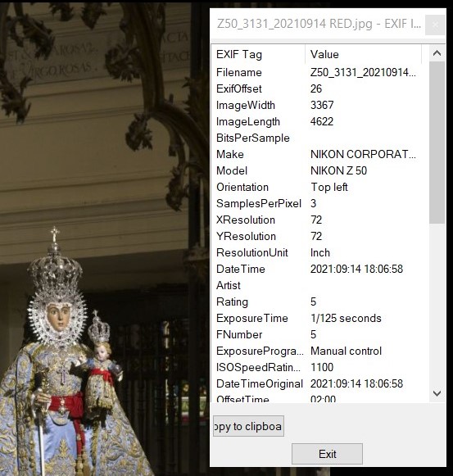The width and height of the screenshot is (453, 476).
Task: Select the Filename row
Action: coord(320,73)
